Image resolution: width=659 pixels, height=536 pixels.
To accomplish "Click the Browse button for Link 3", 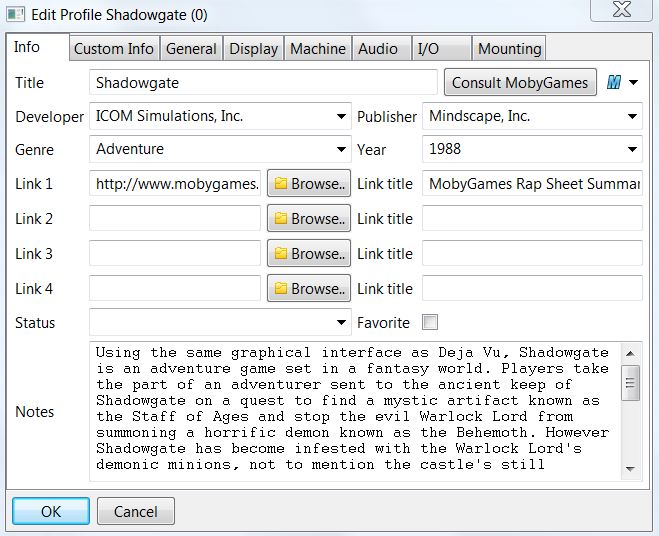I will pos(309,253).
